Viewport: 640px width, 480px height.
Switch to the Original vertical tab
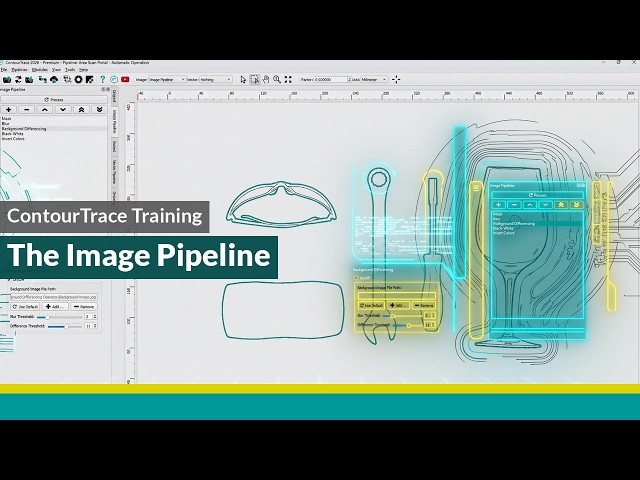115,97
